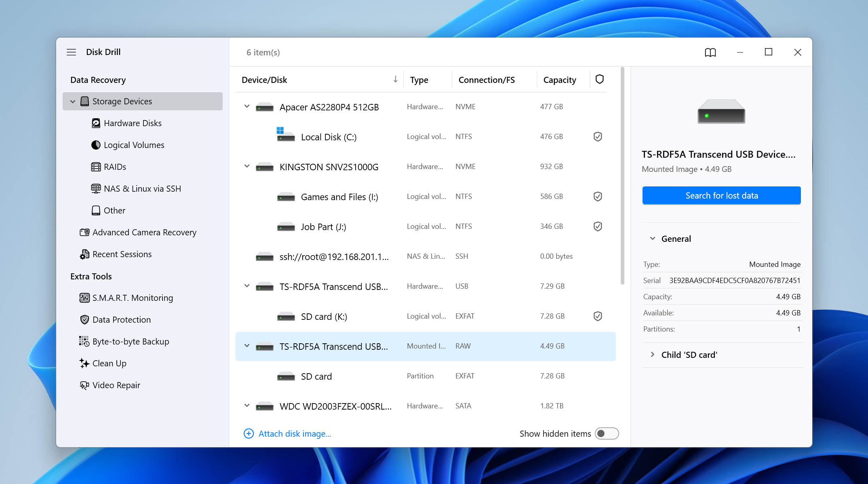Click the Logical Volumes pie icon

[x=96, y=145]
